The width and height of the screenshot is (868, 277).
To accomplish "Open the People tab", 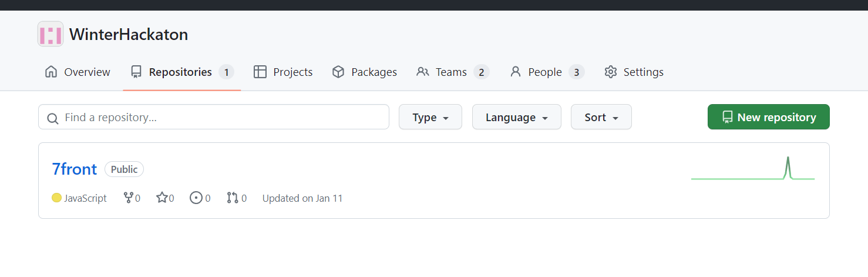I will pos(547,72).
